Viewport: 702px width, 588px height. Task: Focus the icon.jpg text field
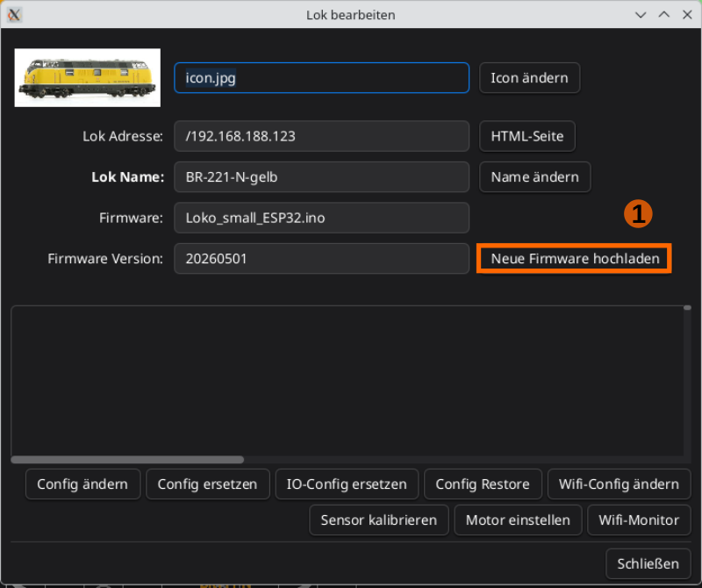click(x=321, y=78)
